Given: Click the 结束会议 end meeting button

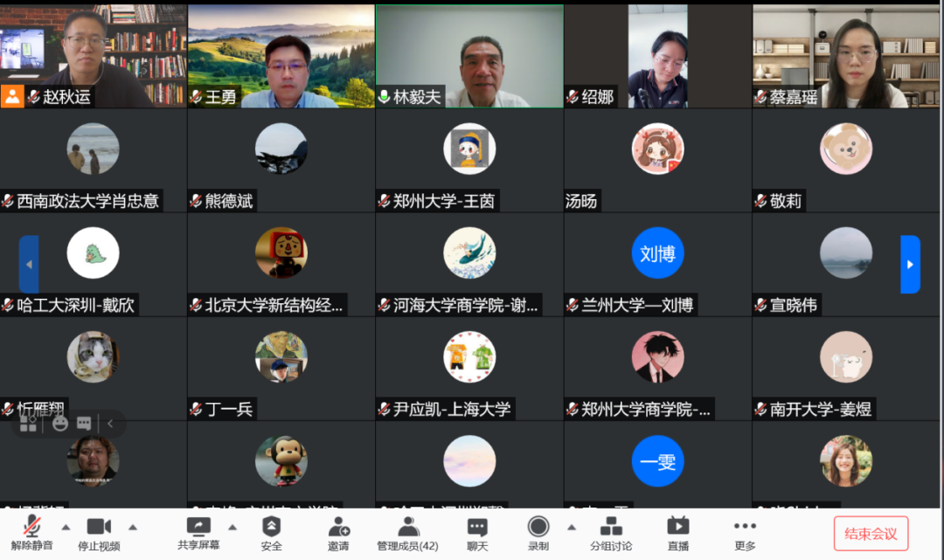Looking at the screenshot, I should 871,534.
